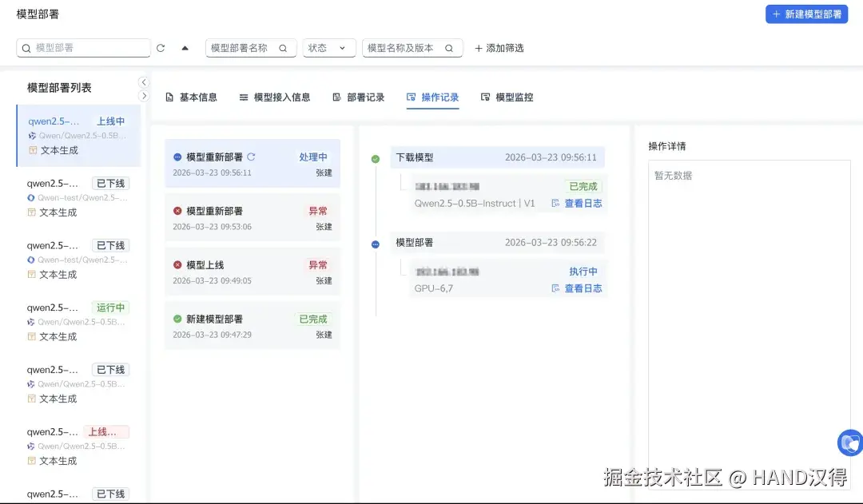Click the magnifier icon in 模型名称及版本 filter
The height and width of the screenshot is (504, 863).
coord(449,48)
